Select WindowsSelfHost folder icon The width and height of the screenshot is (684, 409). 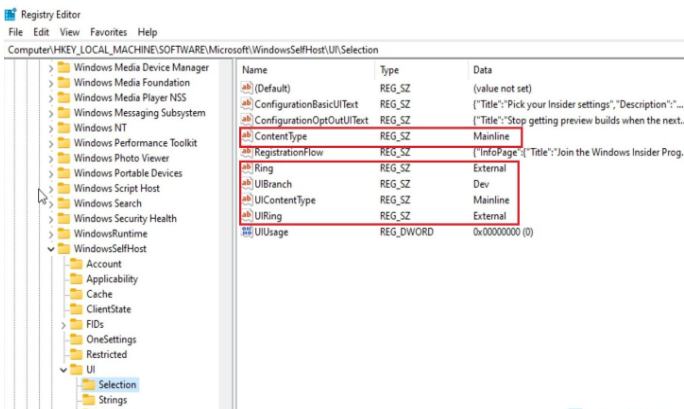pos(64,249)
